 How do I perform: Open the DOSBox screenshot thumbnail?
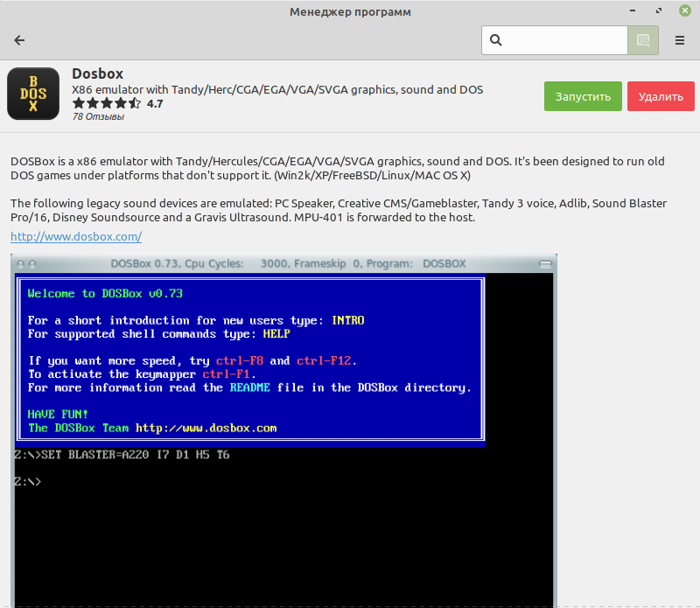click(x=283, y=430)
